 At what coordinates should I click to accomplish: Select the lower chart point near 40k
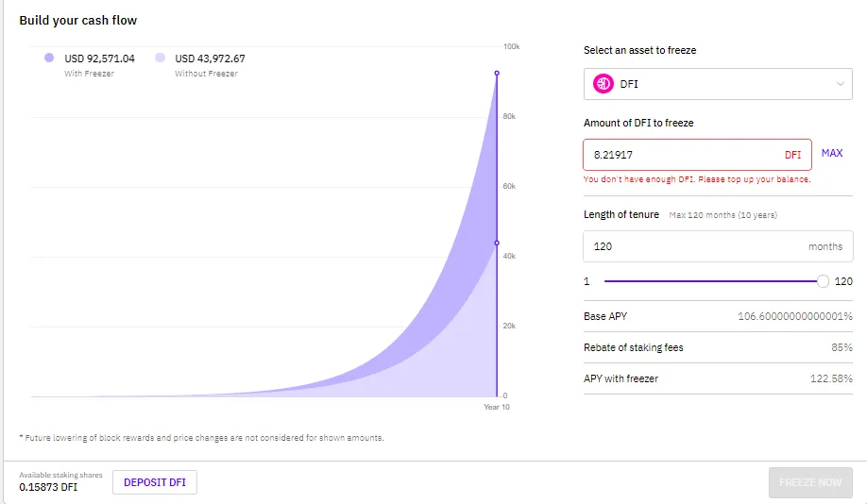pos(497,243)
